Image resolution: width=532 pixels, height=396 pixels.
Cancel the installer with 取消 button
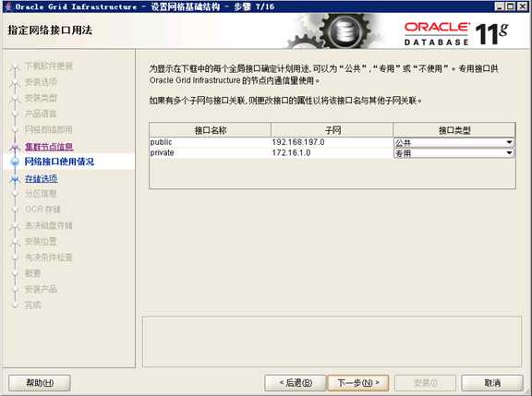492,383
